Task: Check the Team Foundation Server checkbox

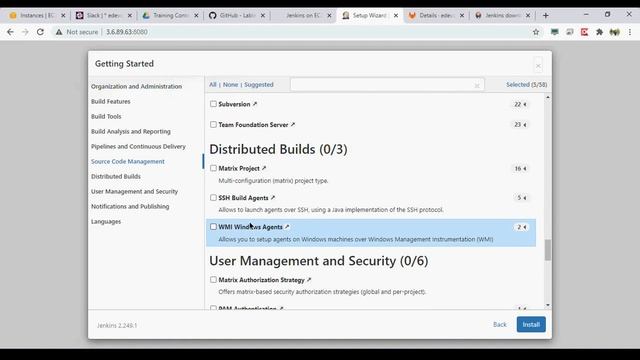Action: [x=213, y=124]
